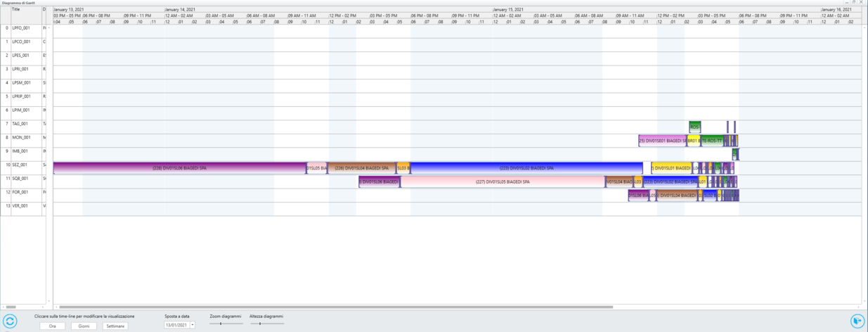Image resolution: width=868 pixels, height=332 pixels.
Task: Select brown (226) DIV01SL04 bar in SEZ_001
Action: coord(362,168)
